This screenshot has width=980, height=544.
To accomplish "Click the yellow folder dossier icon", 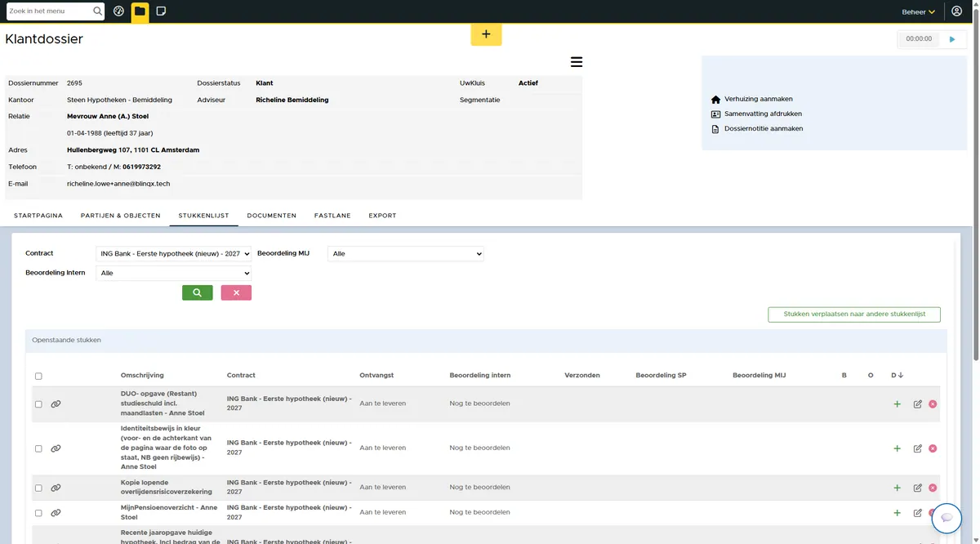I will point(140,11).
